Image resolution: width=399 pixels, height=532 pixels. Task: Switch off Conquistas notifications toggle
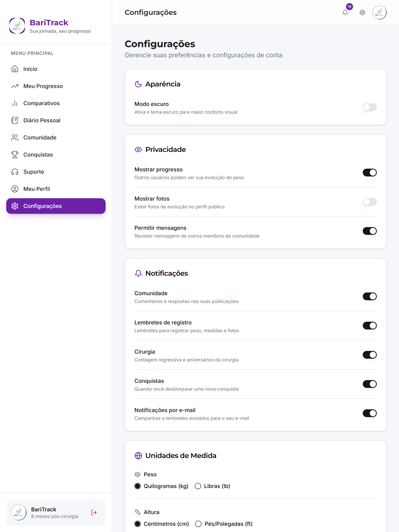click(x=370, y=384)
